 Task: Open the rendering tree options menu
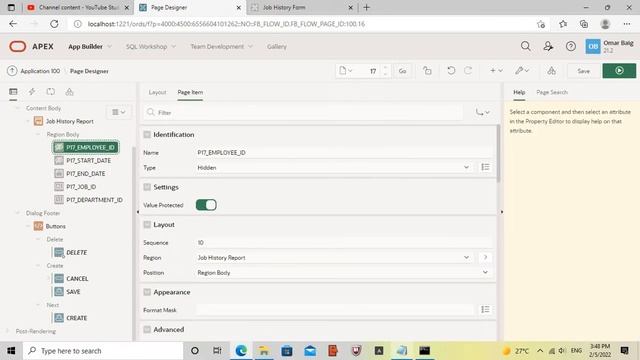click(x=119, y=112)
